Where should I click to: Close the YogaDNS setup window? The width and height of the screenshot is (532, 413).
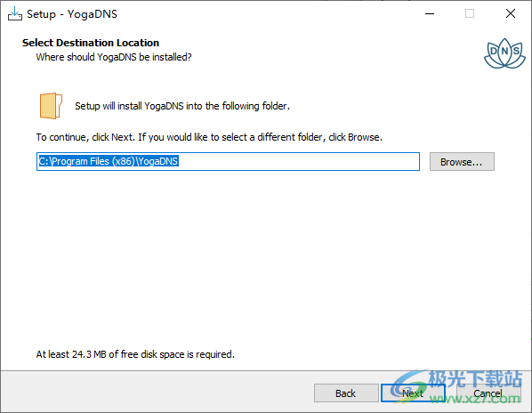click(511, 14)
